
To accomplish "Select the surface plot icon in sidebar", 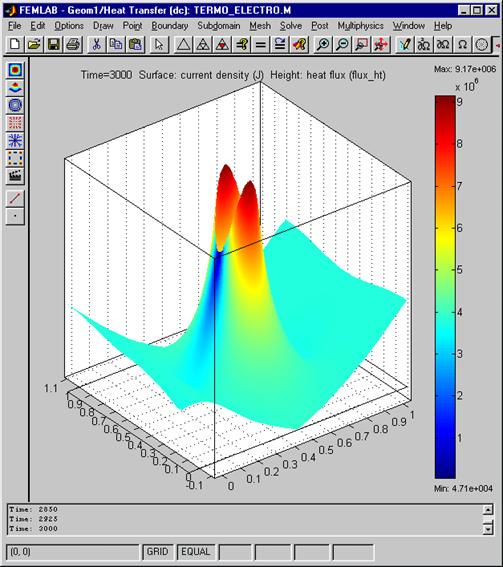I will (15, 70).
